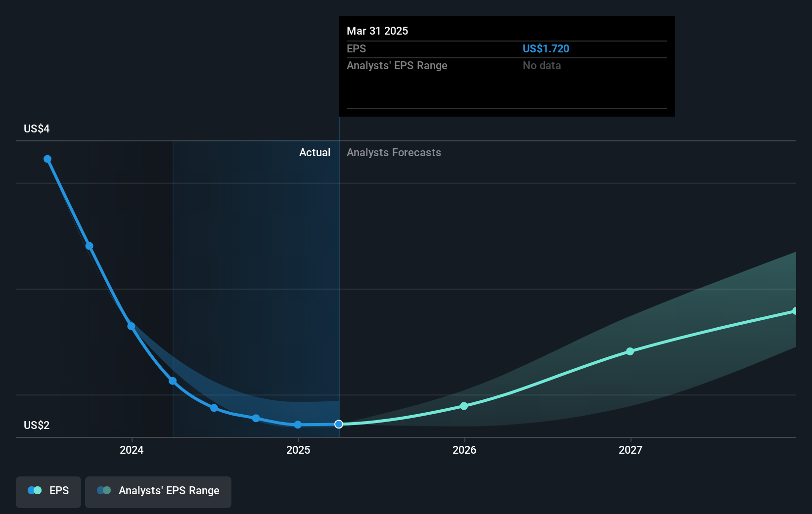
Task: Click the US$2 y-axis label
Action: (x=37, y=425)
